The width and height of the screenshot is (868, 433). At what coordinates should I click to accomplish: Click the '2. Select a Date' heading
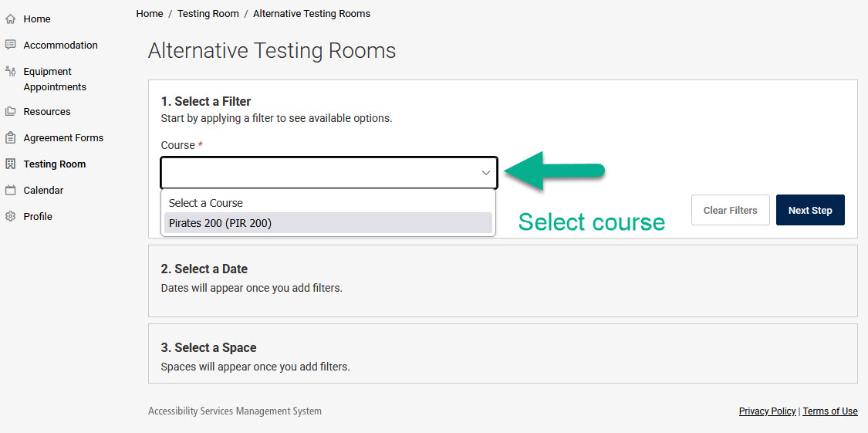(x=204, y=269)
